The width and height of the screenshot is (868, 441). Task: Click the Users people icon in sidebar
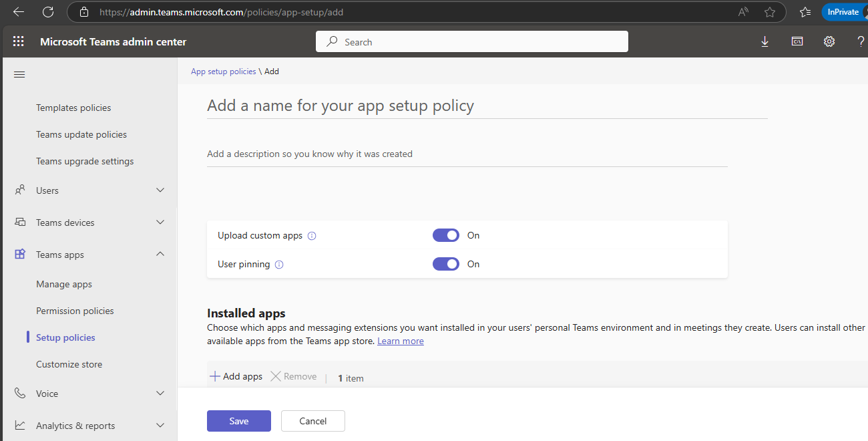click(x=20, y=190)
